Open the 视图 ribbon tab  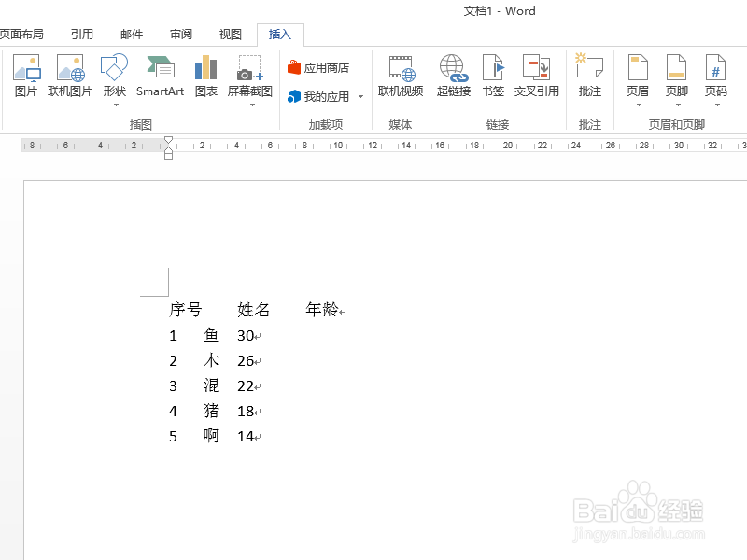coord(229,33)
